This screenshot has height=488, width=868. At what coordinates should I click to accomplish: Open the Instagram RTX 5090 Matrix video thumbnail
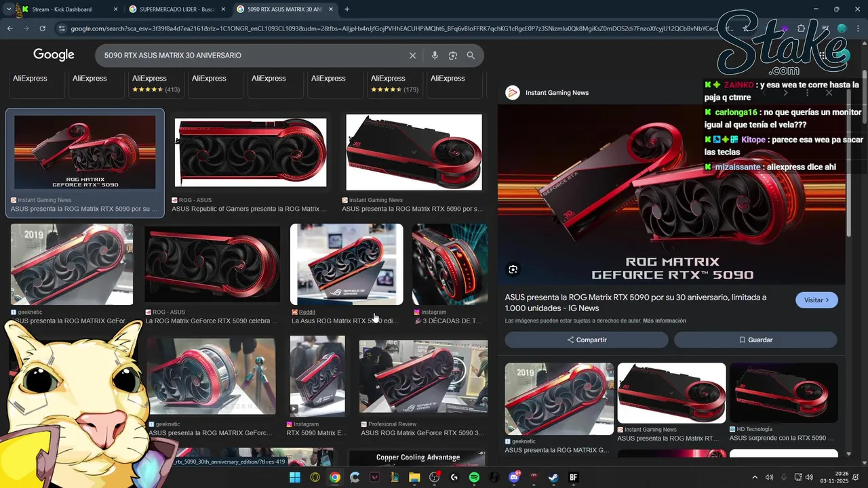[x=317, y=375]
